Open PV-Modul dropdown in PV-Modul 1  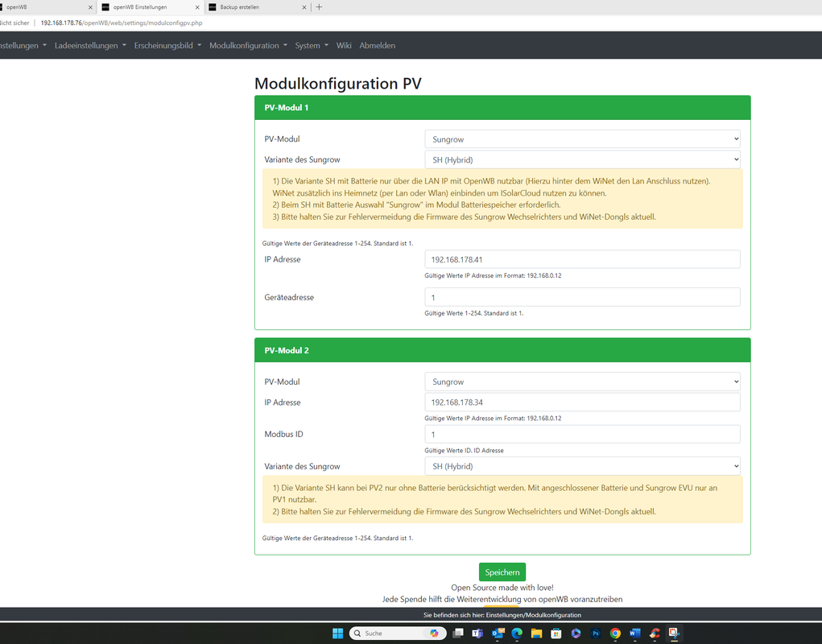582,139
